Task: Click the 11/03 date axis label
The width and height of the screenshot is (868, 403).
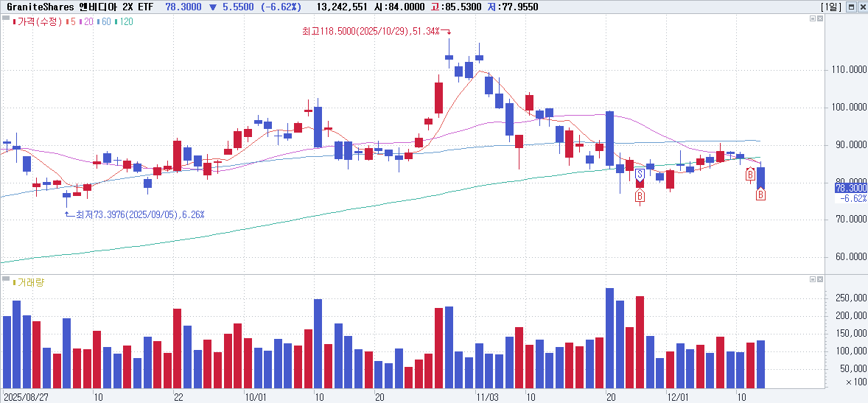Action: [487, 397]
